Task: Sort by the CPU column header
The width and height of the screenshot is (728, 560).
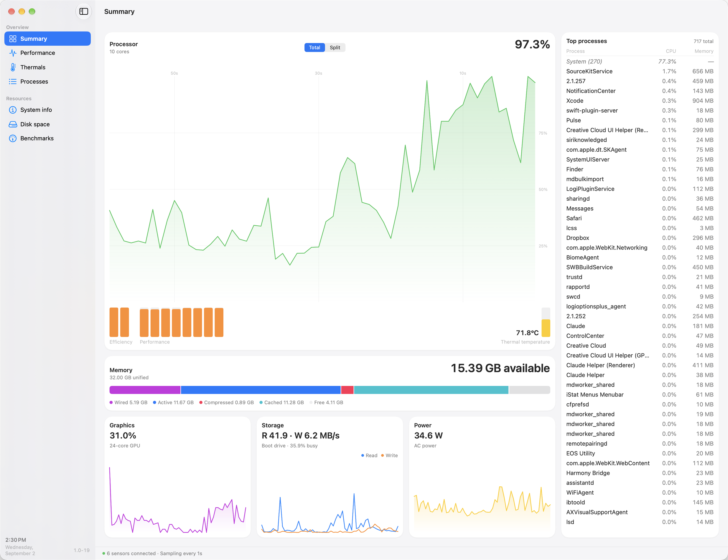Action: pos(671,51)
